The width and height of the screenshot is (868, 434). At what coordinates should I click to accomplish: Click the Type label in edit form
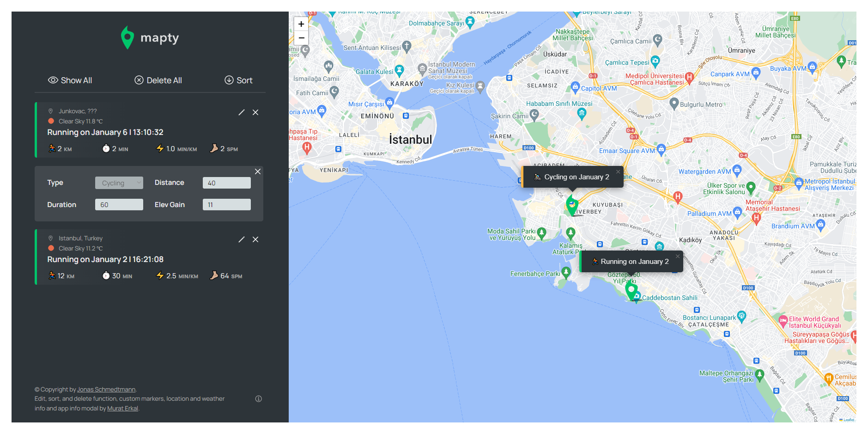(55, 183)
